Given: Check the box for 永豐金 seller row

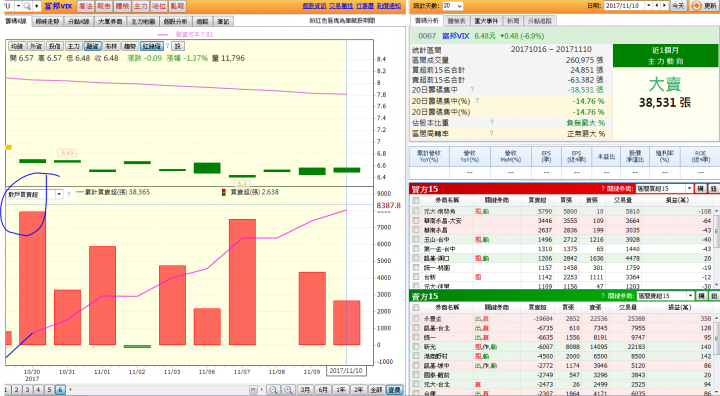Looking at the screenshot, I should point(416,318).
